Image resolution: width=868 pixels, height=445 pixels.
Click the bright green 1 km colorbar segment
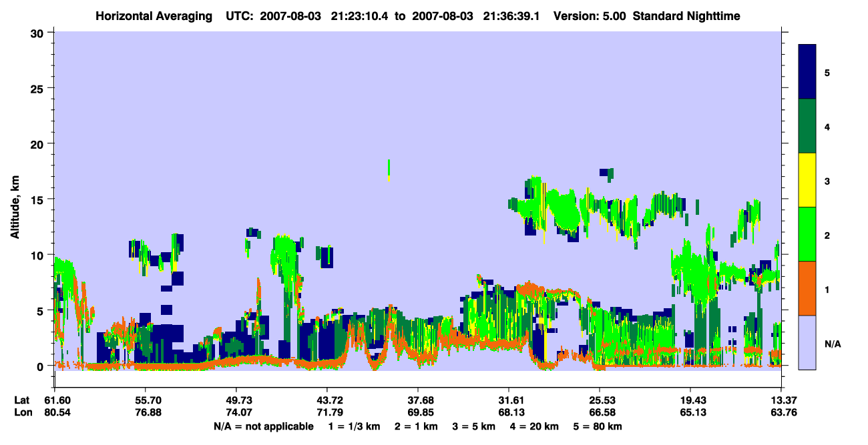tap(807, 234)
